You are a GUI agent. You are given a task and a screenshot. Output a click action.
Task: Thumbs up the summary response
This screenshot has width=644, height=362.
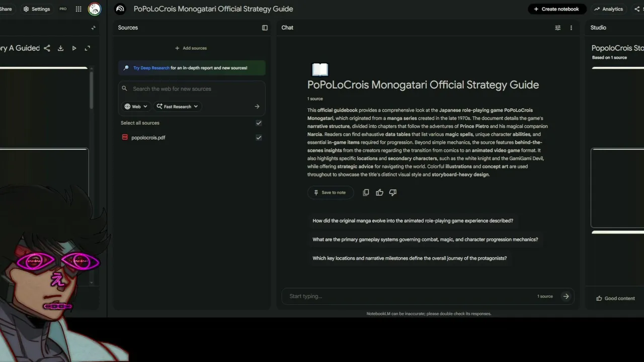pyautogui.click(x=379, y=193)
